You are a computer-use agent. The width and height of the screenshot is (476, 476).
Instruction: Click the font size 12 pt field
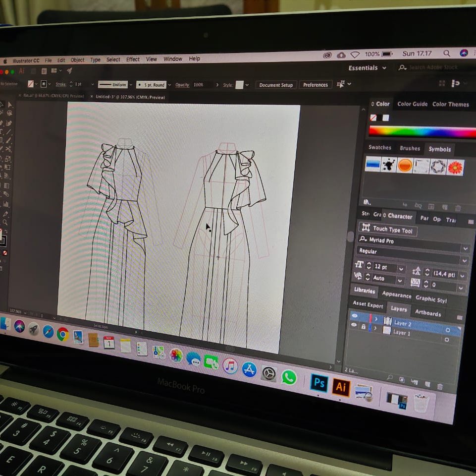click(385, 267)
